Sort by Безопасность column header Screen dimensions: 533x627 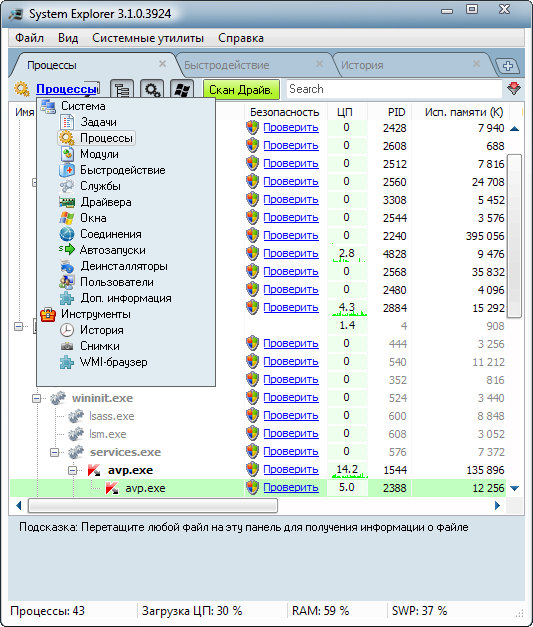pyautogui.click(x=285, y=112)
